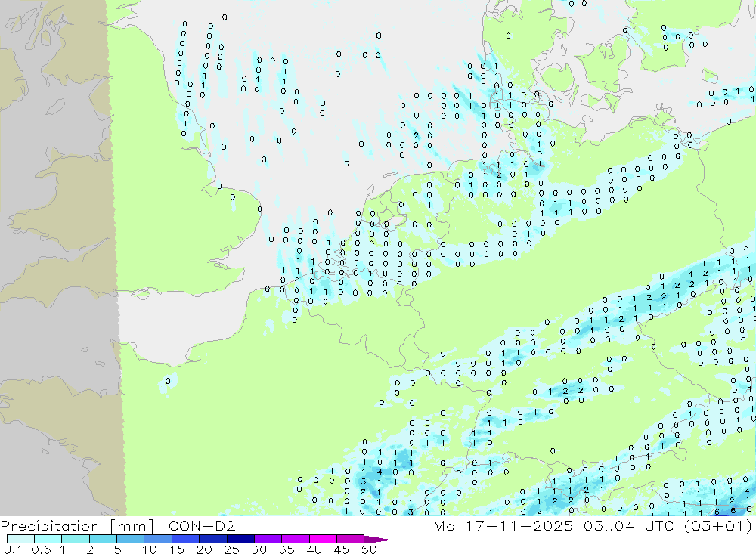Select the 35–40 mm violet legend swatch
Screen dimensions: 756x554
pyautogui.click(x=295, y=539)
